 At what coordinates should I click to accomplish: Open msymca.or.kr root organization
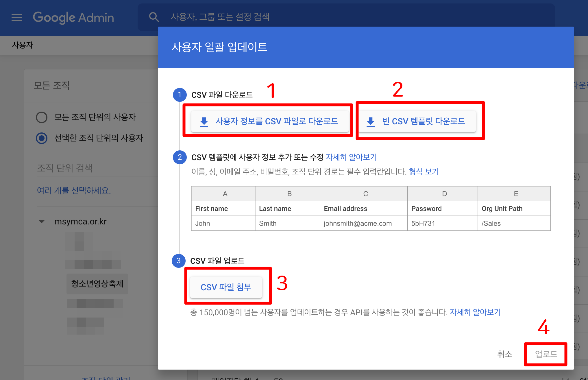[80, 222]
